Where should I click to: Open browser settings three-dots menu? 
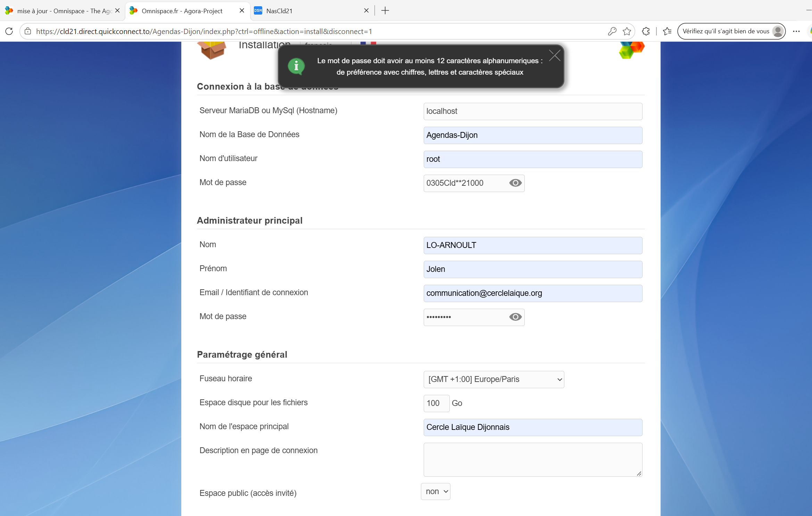pos(796,31)
